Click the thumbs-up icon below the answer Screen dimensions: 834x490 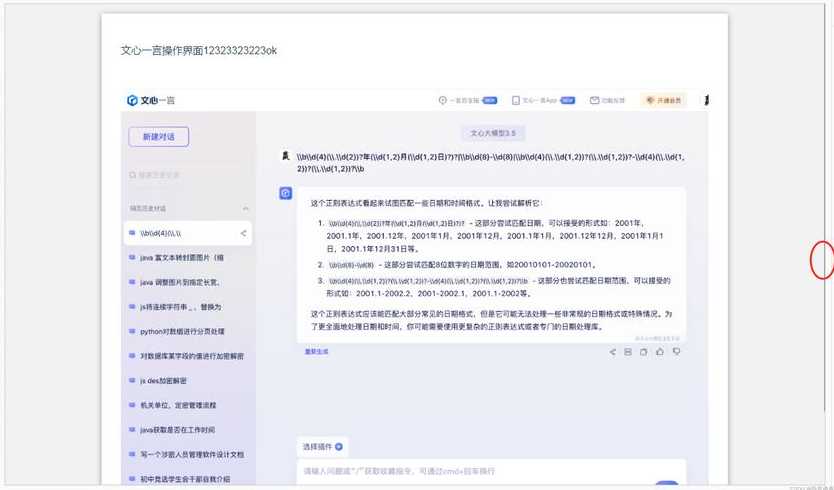pos(660,352)
